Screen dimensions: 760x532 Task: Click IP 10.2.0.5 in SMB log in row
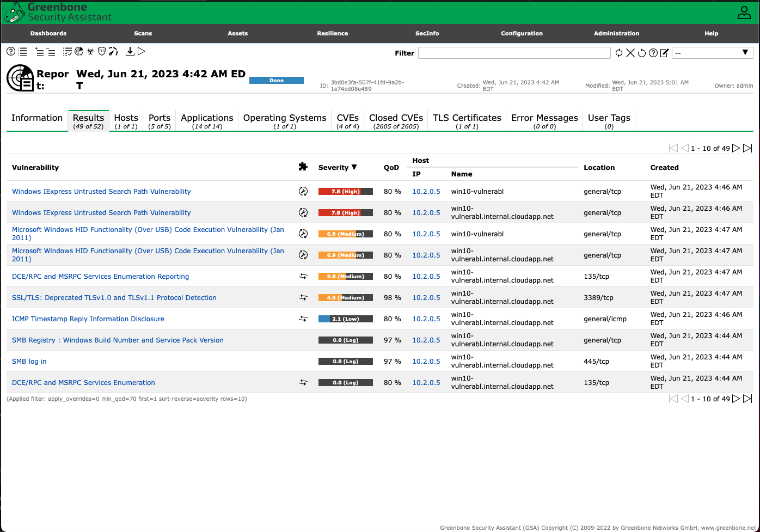(426, 362)
